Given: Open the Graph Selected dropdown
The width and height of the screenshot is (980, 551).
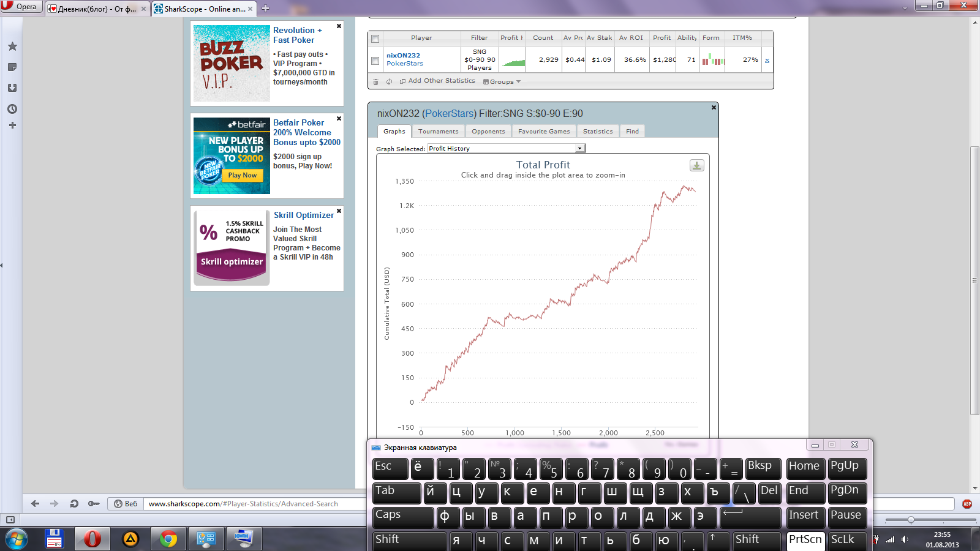Looking at the screenshot, I should (506, 148).
